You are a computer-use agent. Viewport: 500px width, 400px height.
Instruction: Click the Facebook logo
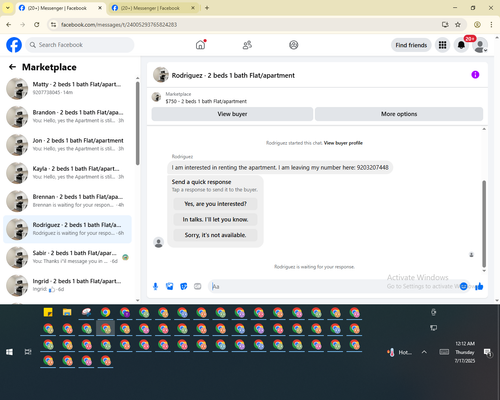pyautogui.click(x=14, y=45)
